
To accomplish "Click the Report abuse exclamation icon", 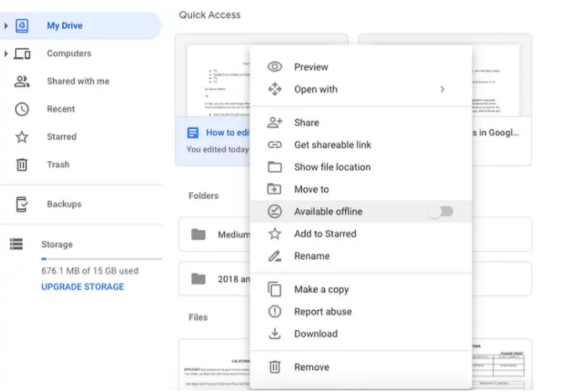I will pos(274,311).
